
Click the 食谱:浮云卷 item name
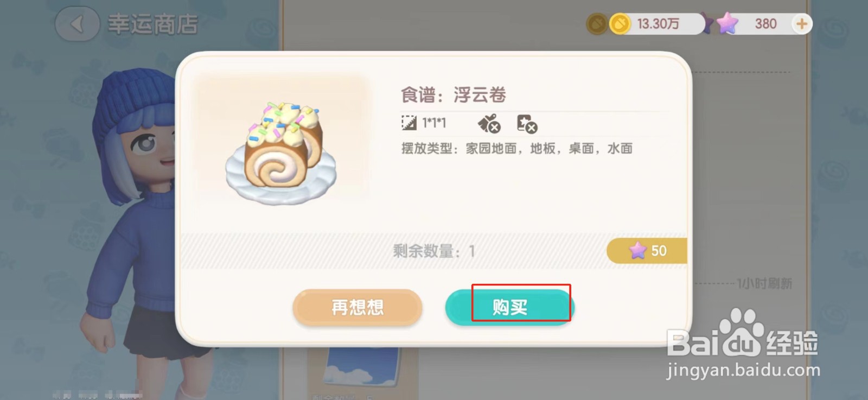pyautogui.click(x=453, y=95)
